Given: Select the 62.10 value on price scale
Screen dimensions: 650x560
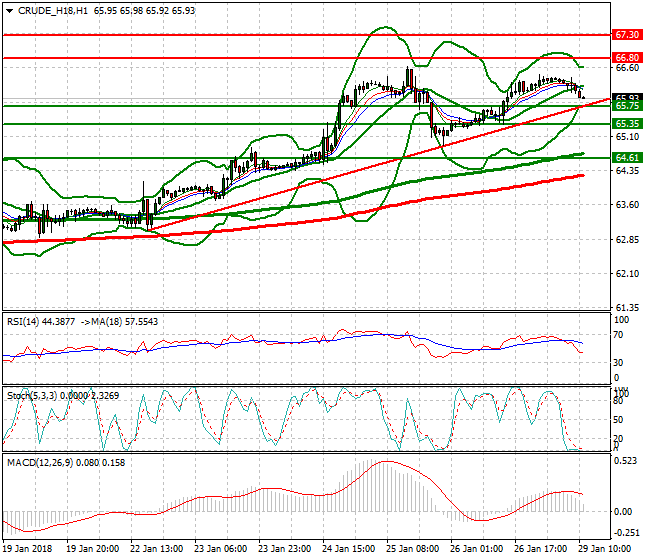Looking at the screenshot, I should point(626,273).
